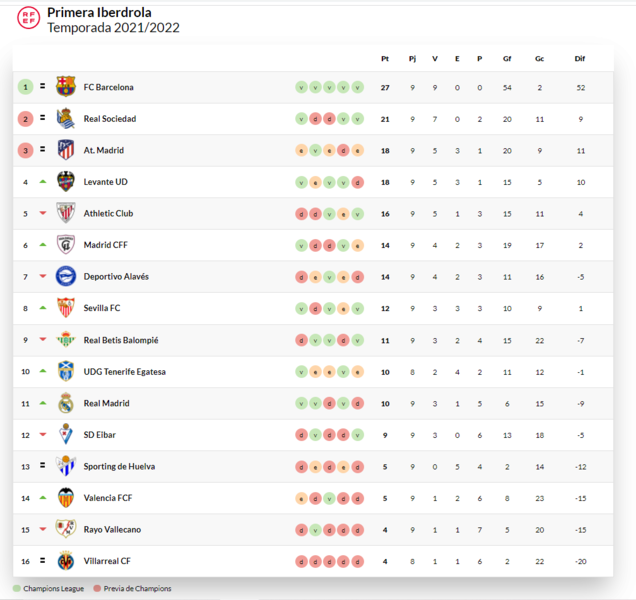Sort table by Pt column header
636x600 pixels.
point(385,59)
